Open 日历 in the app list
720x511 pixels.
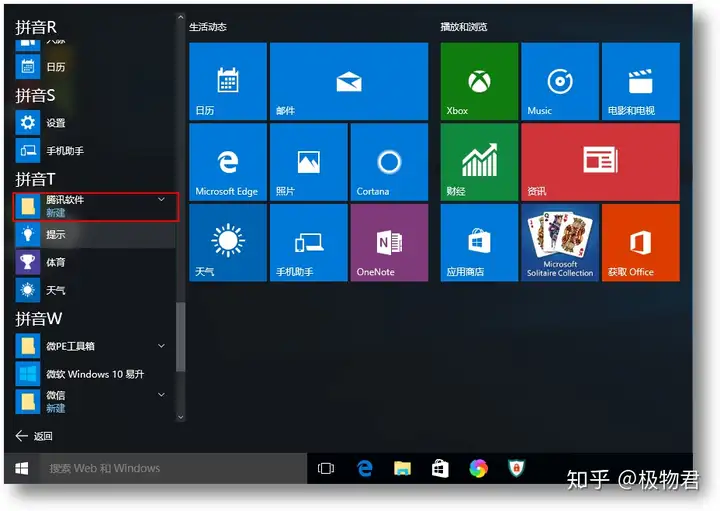click(x=94, y=67)
